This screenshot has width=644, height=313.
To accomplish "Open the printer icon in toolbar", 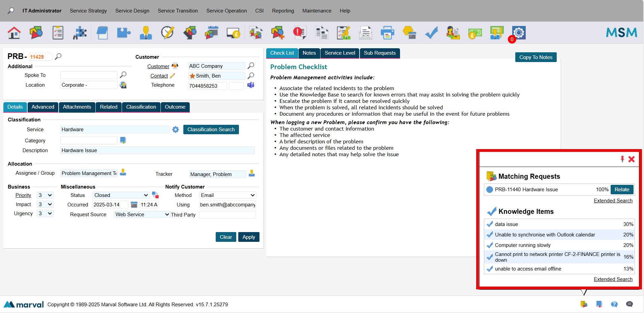I will click(387, 33).
